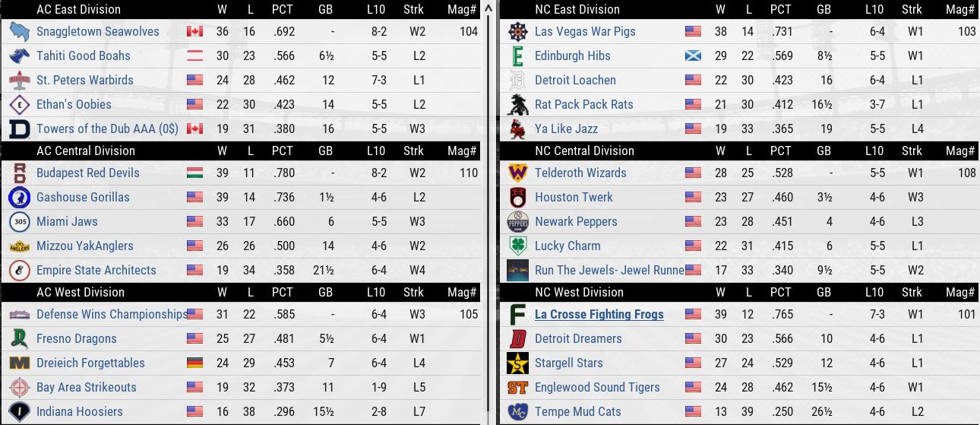The height and width of the screenshot is (425, 980).
Task: Click the Miami Jaws 305 logo
Action: click(x=19, y=222)
